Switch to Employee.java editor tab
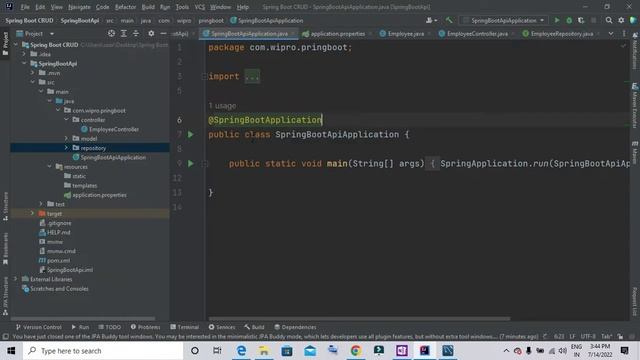Viewport: 640px width, 360px height. tap(406, 34)
